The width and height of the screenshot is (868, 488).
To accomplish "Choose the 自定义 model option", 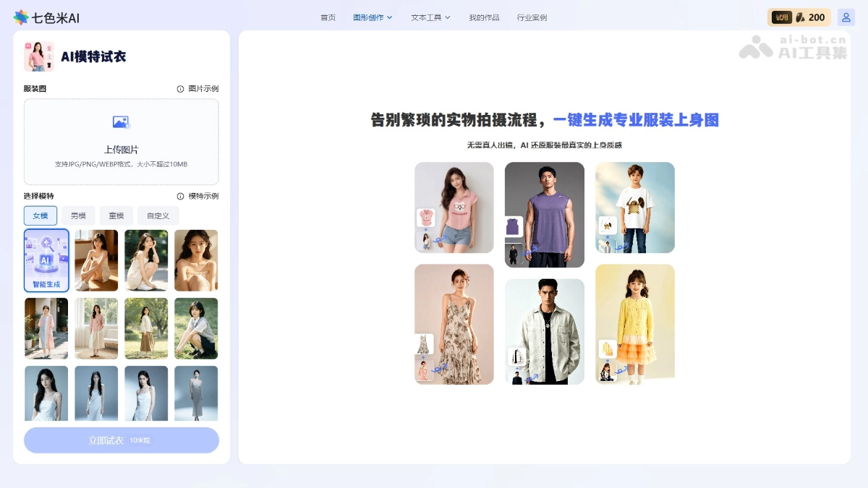I will click(x=158, y=215).
